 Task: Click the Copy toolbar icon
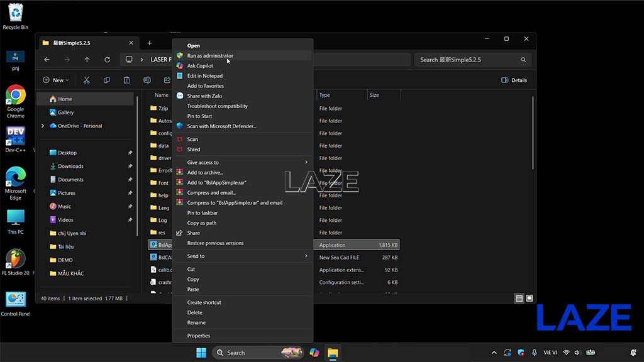(106, 80)
